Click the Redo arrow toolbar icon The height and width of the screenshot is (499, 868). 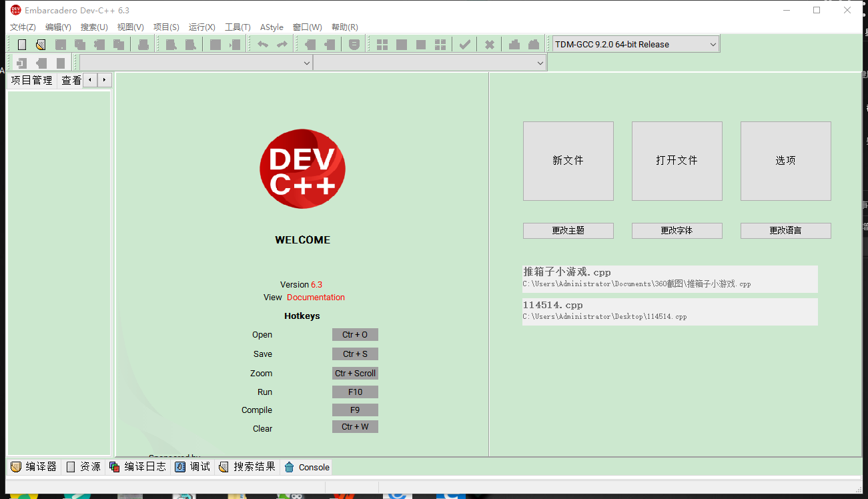pyautogui.click(x=282, y=45)
